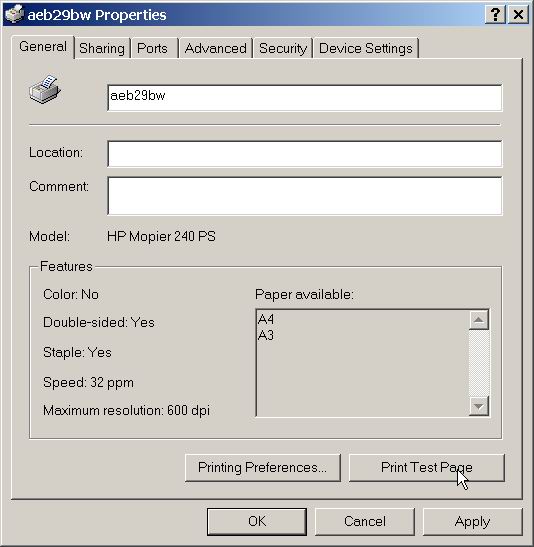Open the Ports tab
The width and height of the screenshot is (534, 547).
152,48
